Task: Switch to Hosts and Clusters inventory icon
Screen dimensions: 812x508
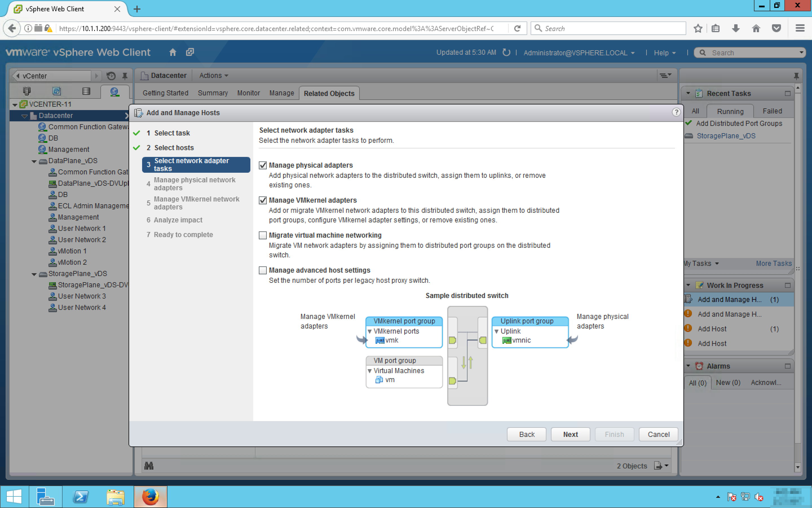Action: click(27, 91)
